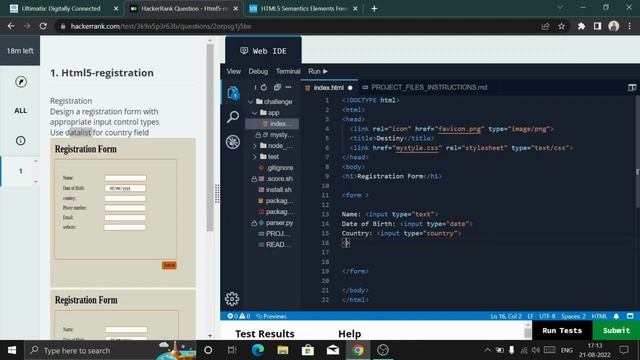Open a new browser tab

374,9
